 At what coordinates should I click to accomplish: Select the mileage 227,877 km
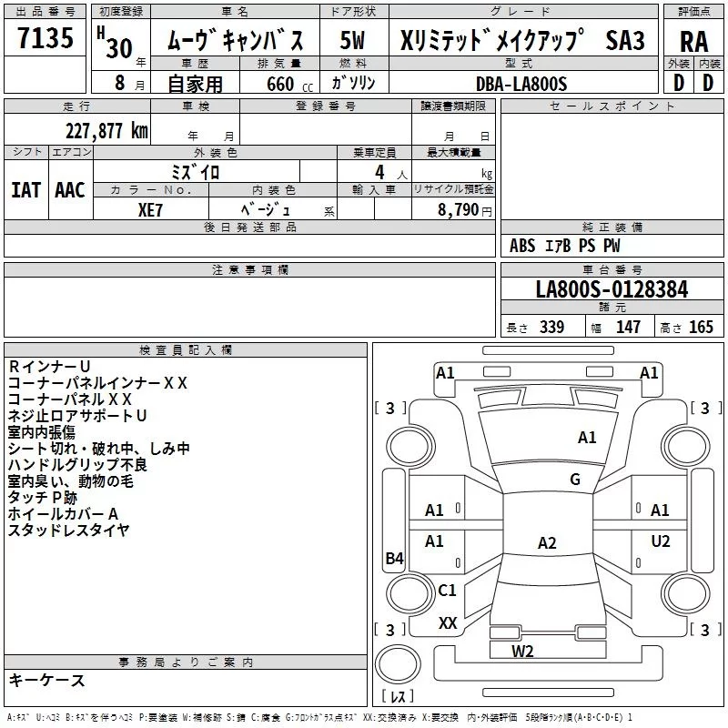[x=106, y=131]
